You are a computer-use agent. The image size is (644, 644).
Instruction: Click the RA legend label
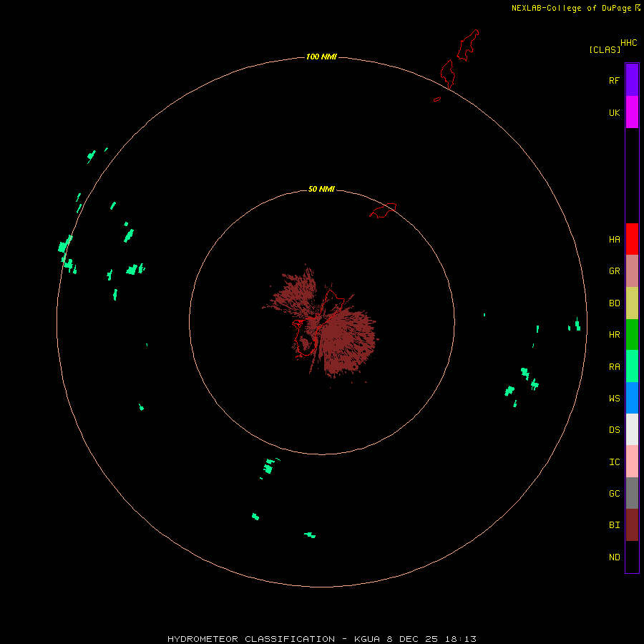614,366
